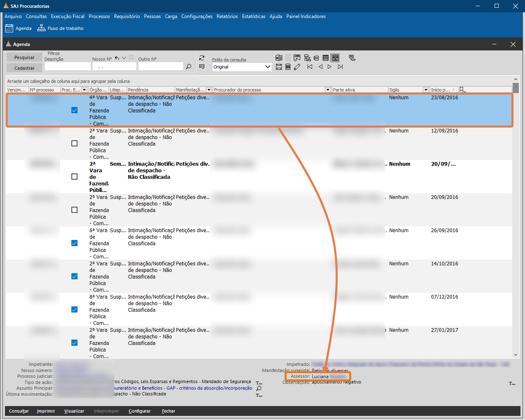The image size is (525, 420).
Task: Open the Fluxo de trabalho shortcut
Action: coord(60,28)
